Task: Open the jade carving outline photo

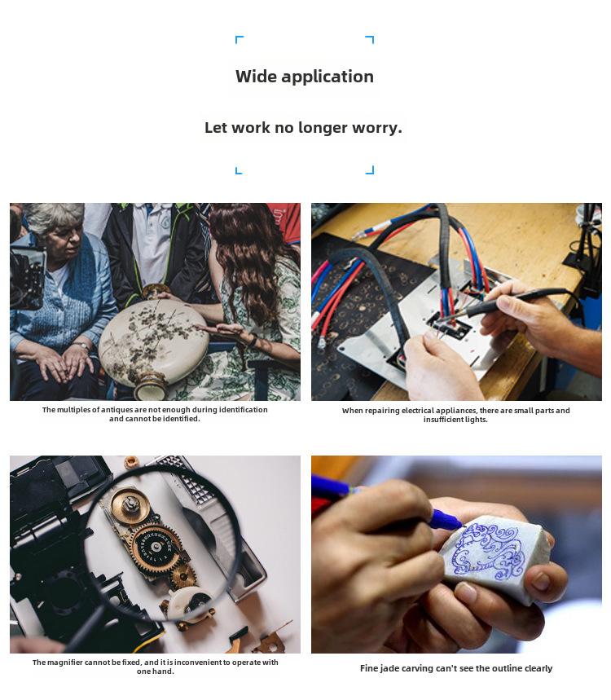Action: point(456,554)
